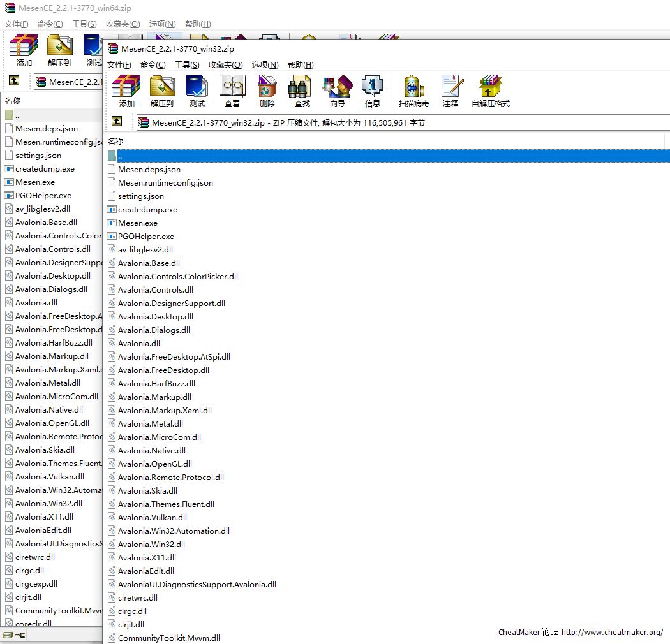Select clrgcexp.dll in win64 window list
670x644 pixels.
pos(36,584)
